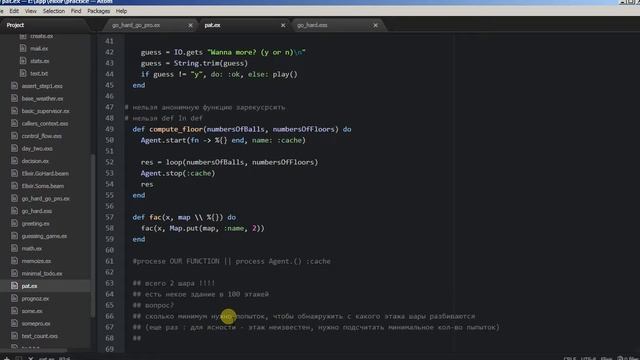
Task: Click the file icon for day_two.exs
Action: 15,148
